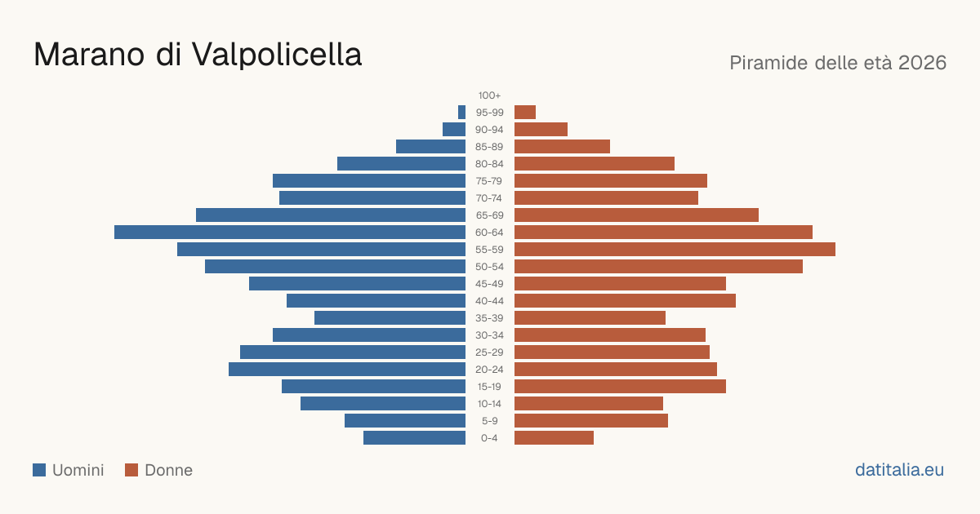This screenshot has width=980, height=514.
Task: Select the women's 15-19 bar
Action: 620,387
